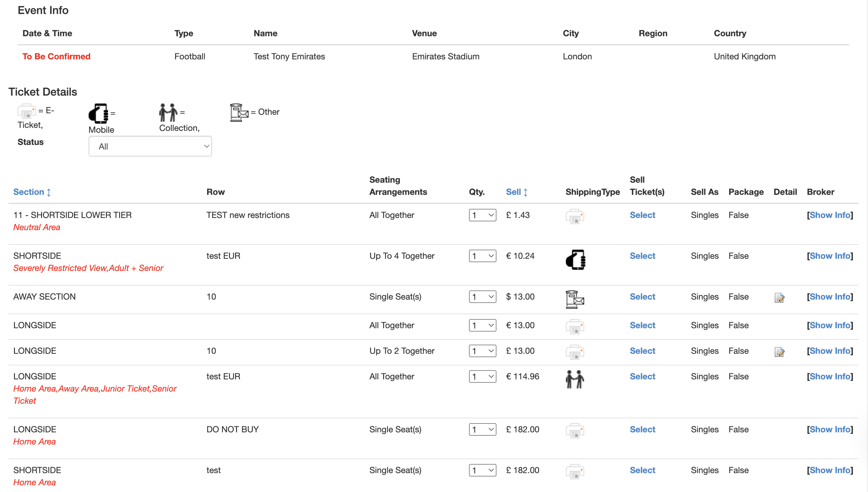
Task: Click the mobile icon in the Ticket Details legend
Action: 98,114
